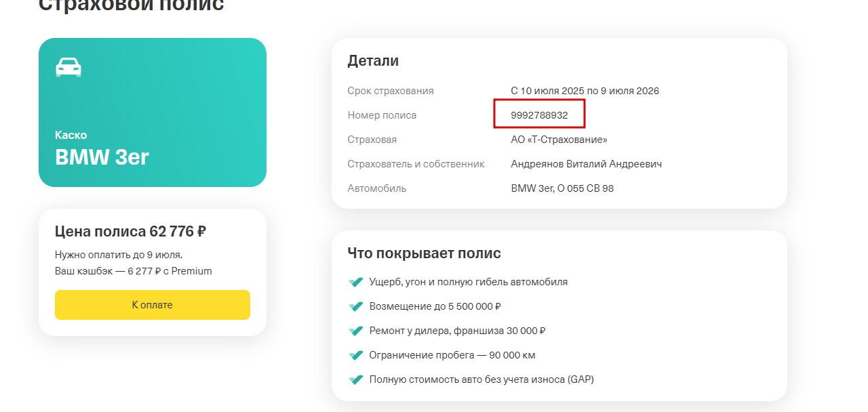Click the insurance period dates text
The width and height of the screenshot is (868, 412).
(585, 91)
